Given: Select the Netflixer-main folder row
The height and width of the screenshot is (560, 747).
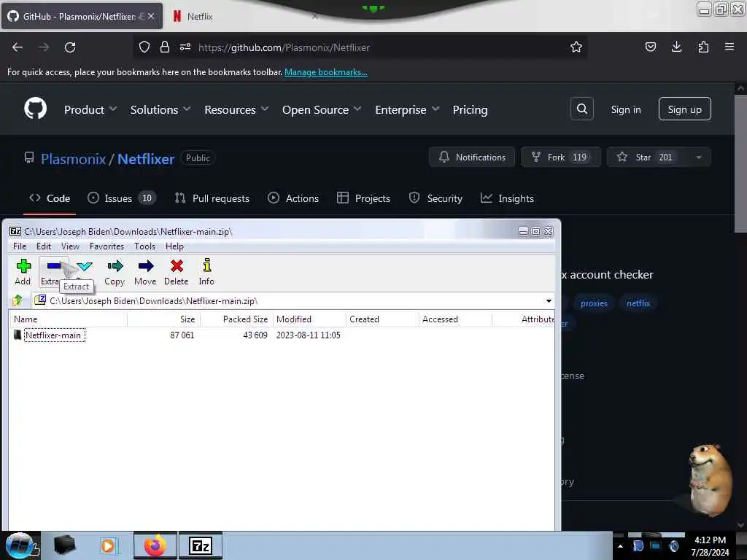Looking at the screenshot, I should (x=281, y=335).
